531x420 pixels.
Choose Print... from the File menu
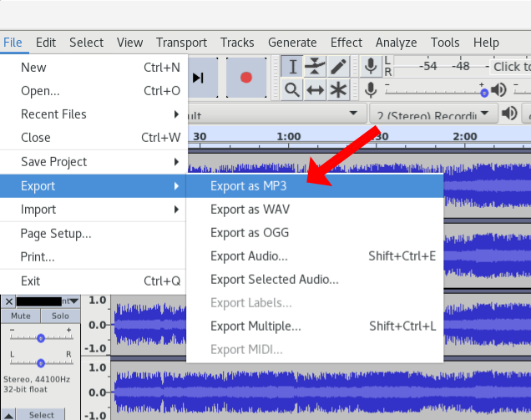[94, 257]
